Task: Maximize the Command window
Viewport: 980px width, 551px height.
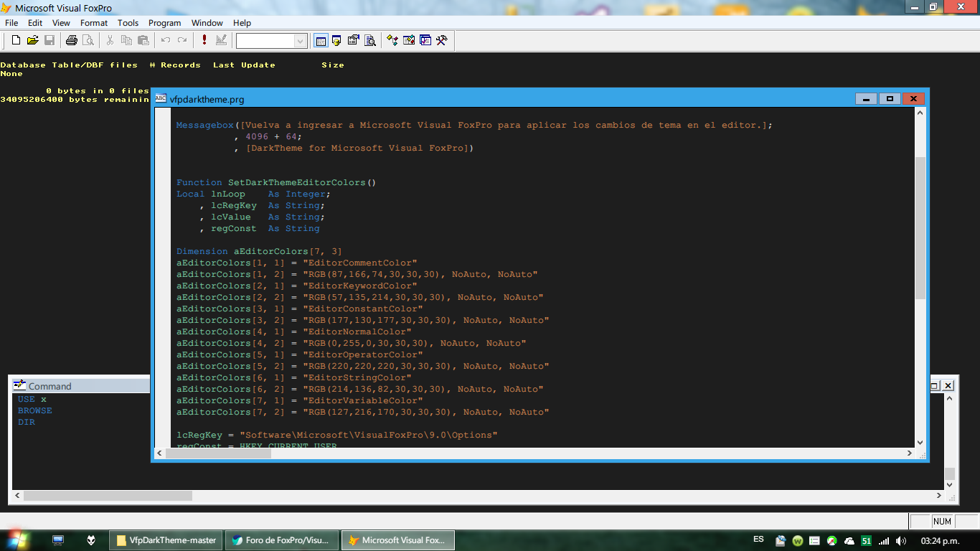Action: pyautogui.click(x=935, y=385)
